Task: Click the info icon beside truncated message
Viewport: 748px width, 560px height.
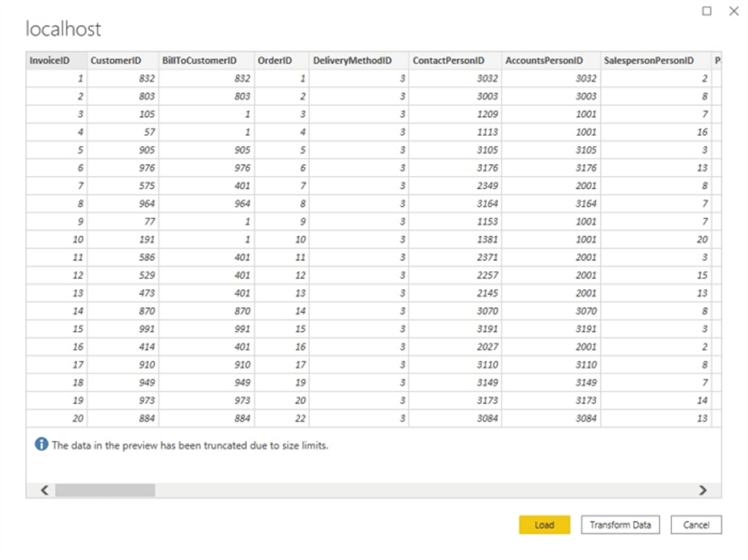Action: click(41, 445)
